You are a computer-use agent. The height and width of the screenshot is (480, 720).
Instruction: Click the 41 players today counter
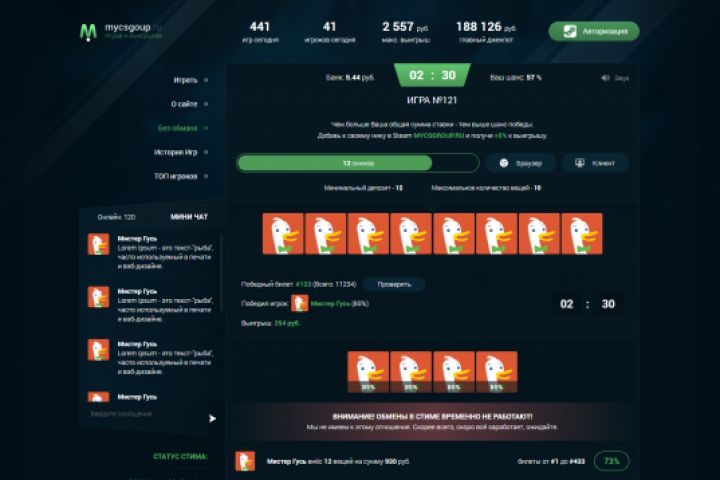click(330, 31)
